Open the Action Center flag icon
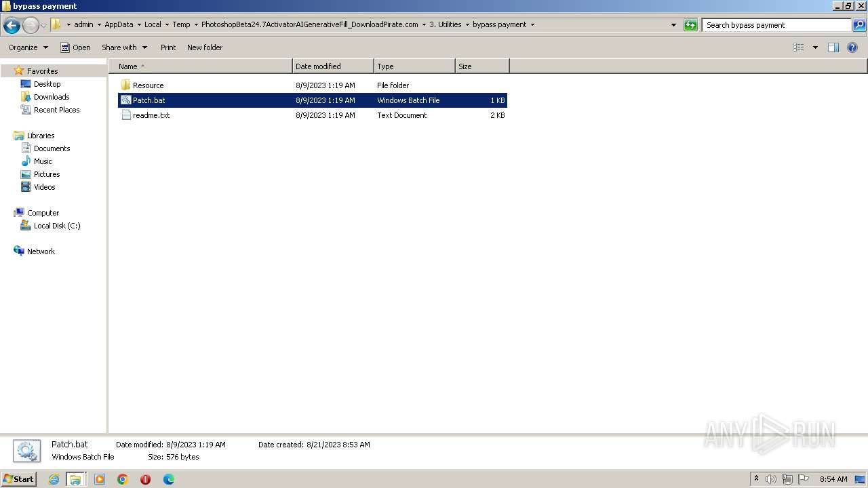This screenshot has width=868, height=488. (804, 479)
